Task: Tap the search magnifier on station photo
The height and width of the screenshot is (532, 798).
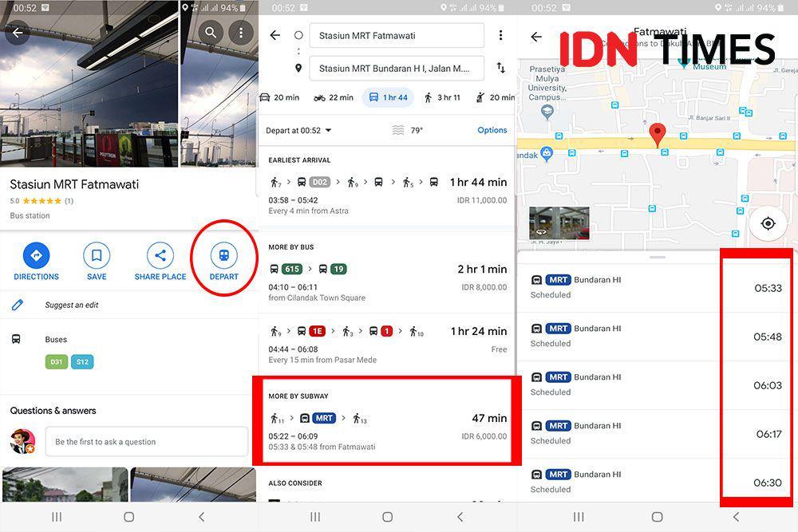Action: pos(211,33)
